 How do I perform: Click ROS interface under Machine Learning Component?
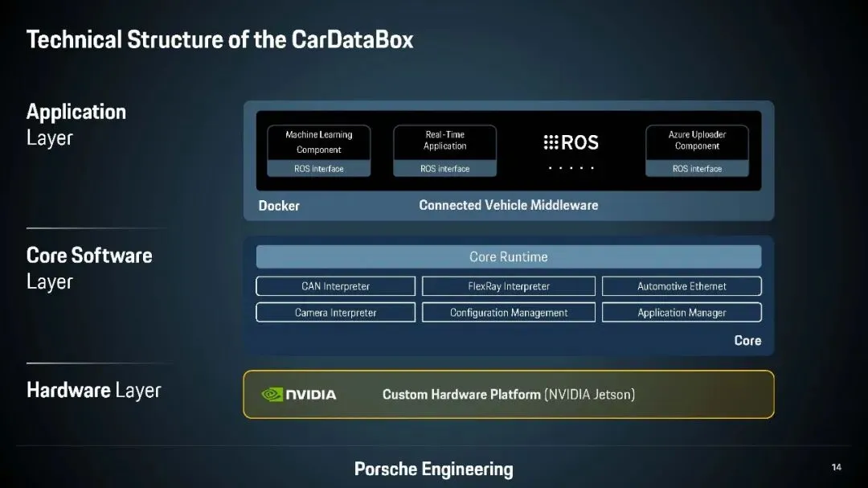pos(319,168)
